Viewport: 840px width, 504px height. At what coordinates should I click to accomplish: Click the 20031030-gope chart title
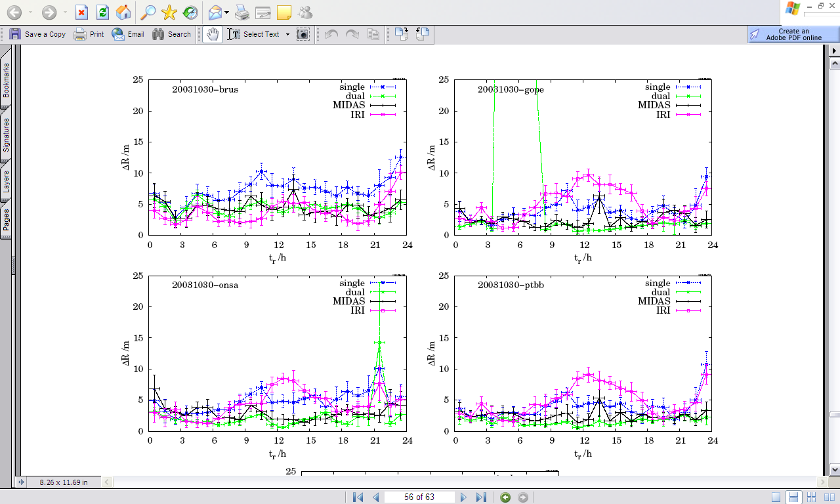point(511,89)
